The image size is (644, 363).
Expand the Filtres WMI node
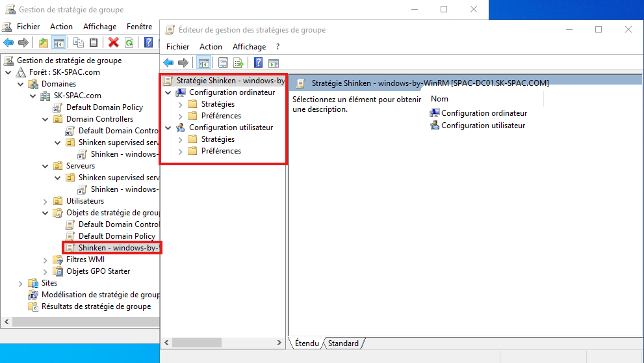coord(45,260)
